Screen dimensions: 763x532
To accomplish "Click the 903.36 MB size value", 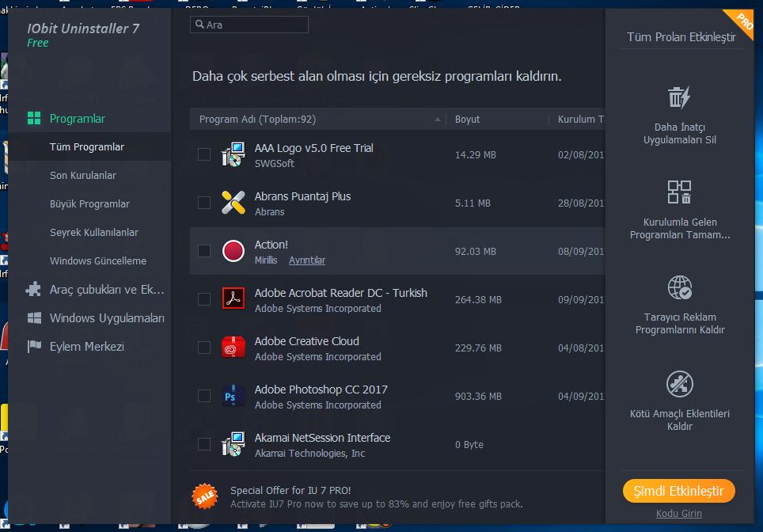I will pos(478,396).
